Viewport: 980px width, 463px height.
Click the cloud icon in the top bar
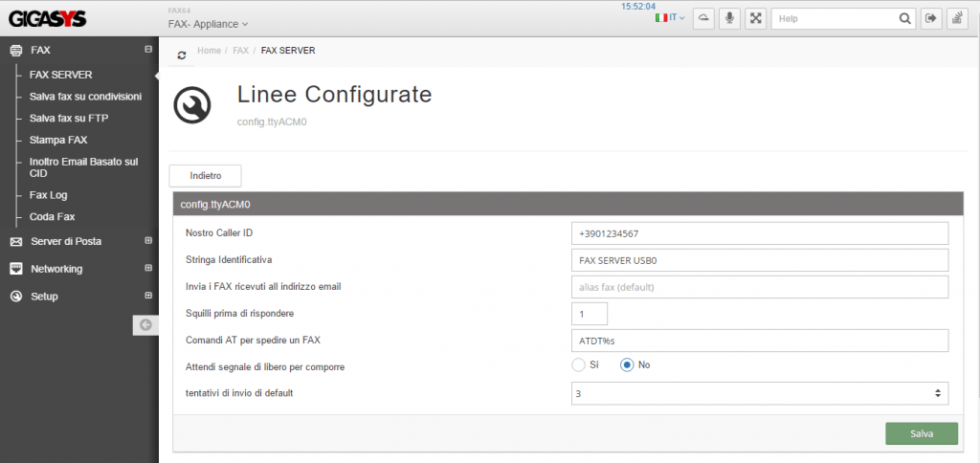click(x=703, y=18)
